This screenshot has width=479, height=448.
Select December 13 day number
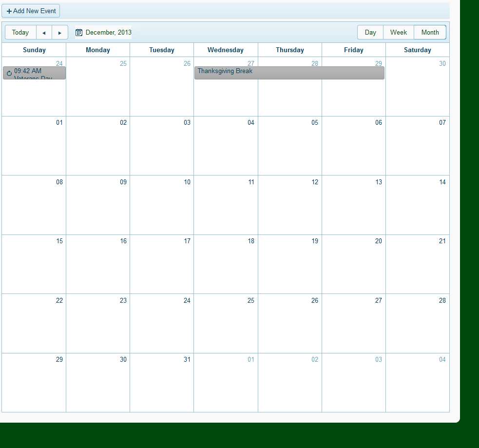pos(379,182)
